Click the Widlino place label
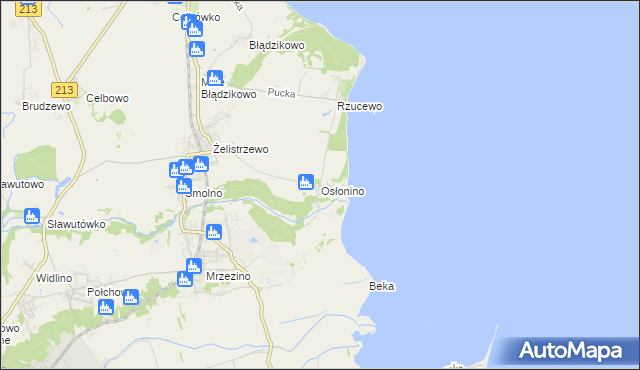The image size is (640, 370). [x=54, y=278]
